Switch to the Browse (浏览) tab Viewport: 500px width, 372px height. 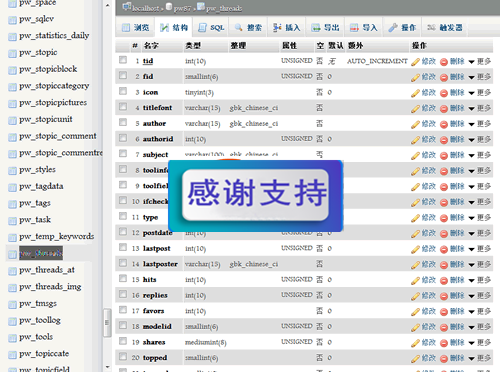(x=135, y=28)
